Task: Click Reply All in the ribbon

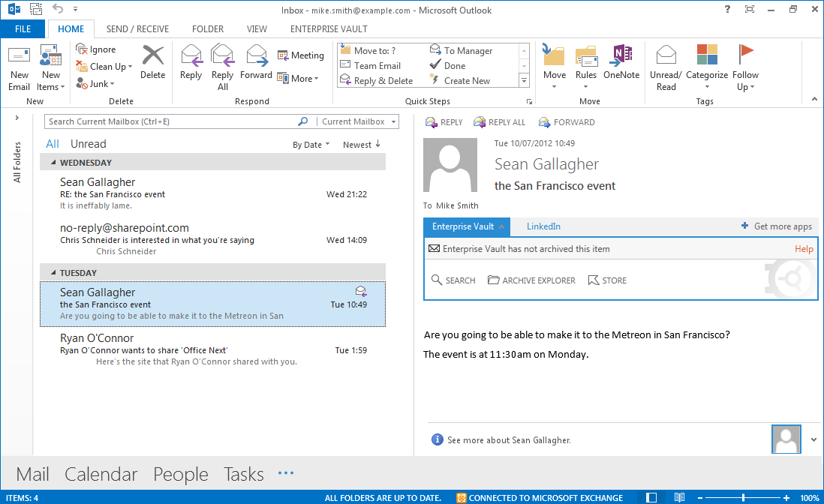Action: (222, 68)
